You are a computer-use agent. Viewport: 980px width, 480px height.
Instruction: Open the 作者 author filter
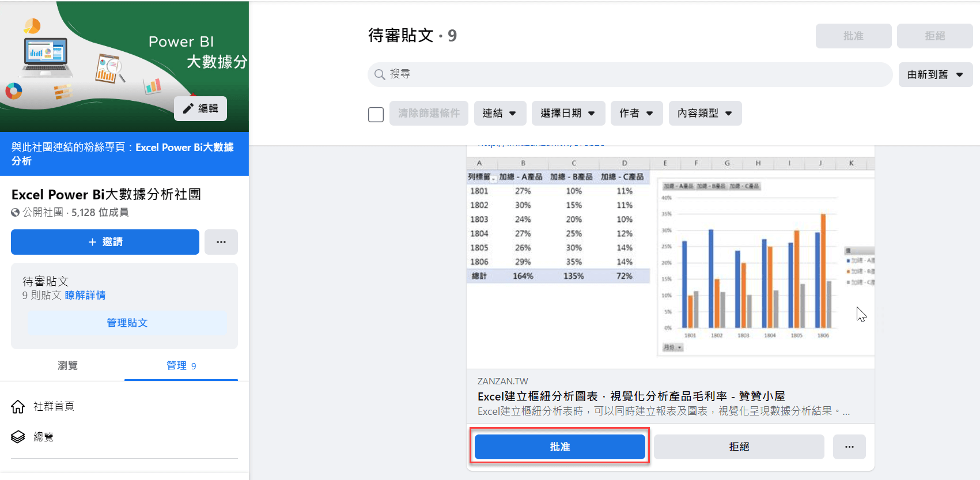tap(637, 113)
